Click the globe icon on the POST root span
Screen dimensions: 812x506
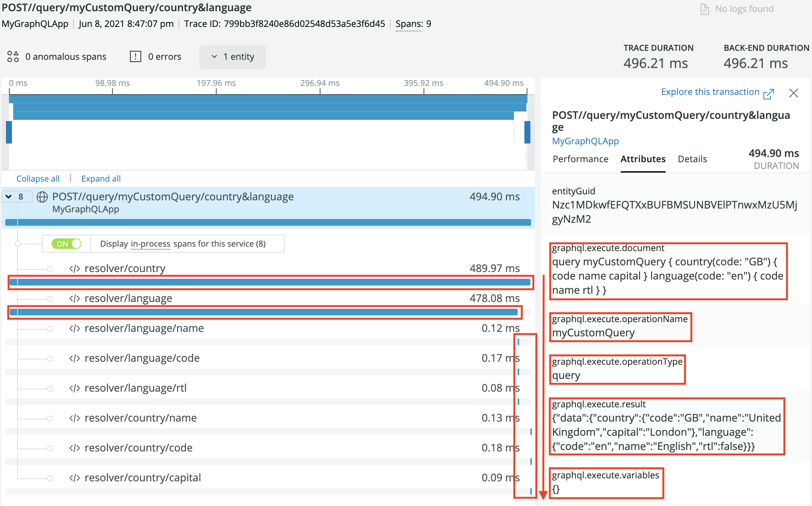point(42,197)
